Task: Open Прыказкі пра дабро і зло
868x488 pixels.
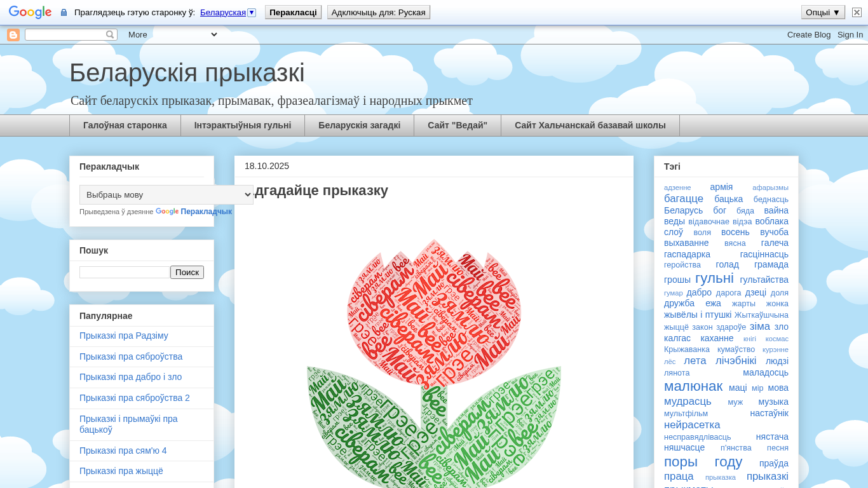Action: tap(131, 377)
